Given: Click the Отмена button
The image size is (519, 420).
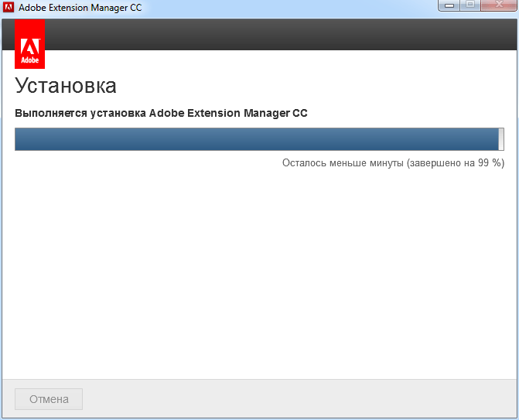Looking at the screenshot, I should click(49, 399).
